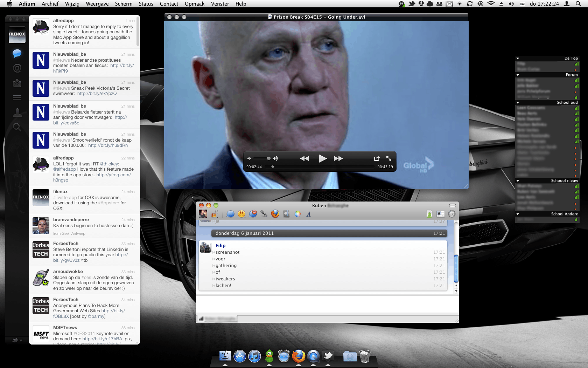This screenshot has height=368, width=588.
Task: Click the #CES2011 hashtag in MSFTnews tweet
Action: [84, 334]
